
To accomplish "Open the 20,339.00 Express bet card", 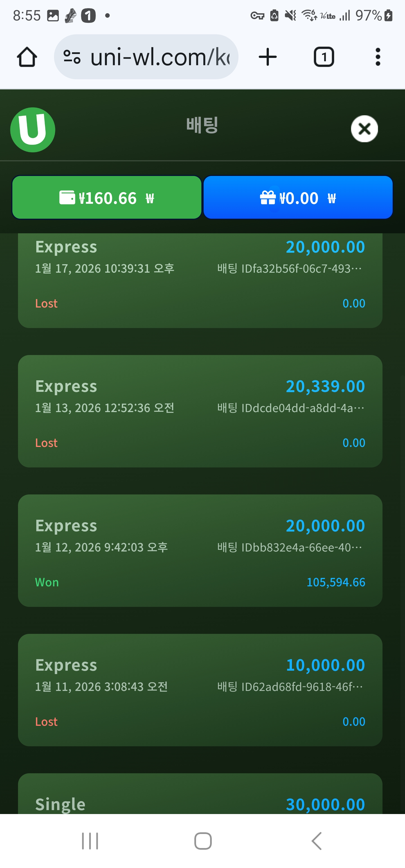I will 200,411.
